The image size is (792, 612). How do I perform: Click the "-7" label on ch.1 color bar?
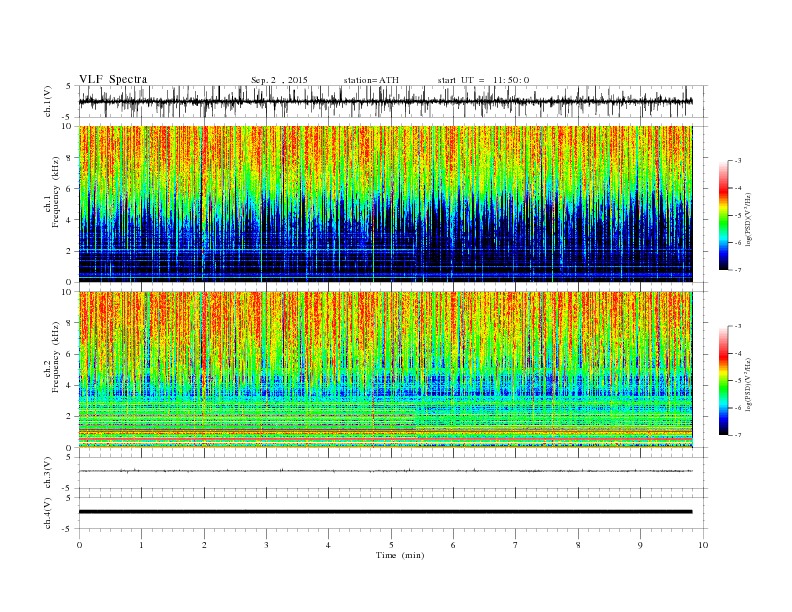tap(738, 270)
